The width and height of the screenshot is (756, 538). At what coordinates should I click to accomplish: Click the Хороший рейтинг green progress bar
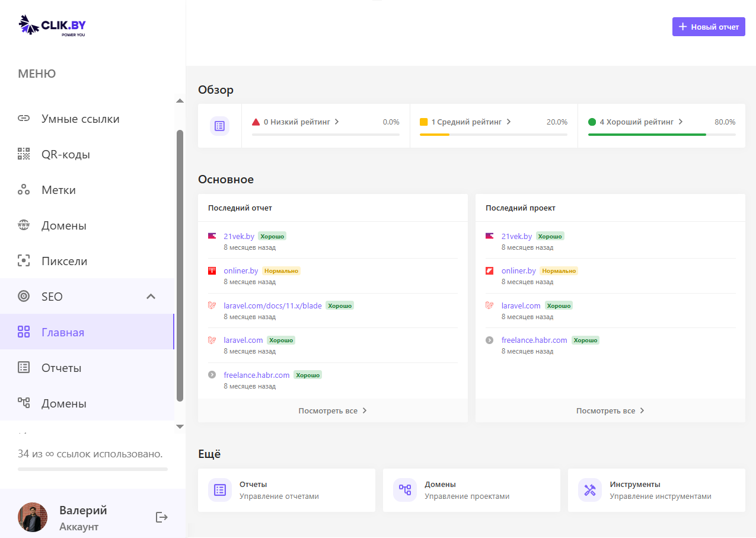(646, 135)
